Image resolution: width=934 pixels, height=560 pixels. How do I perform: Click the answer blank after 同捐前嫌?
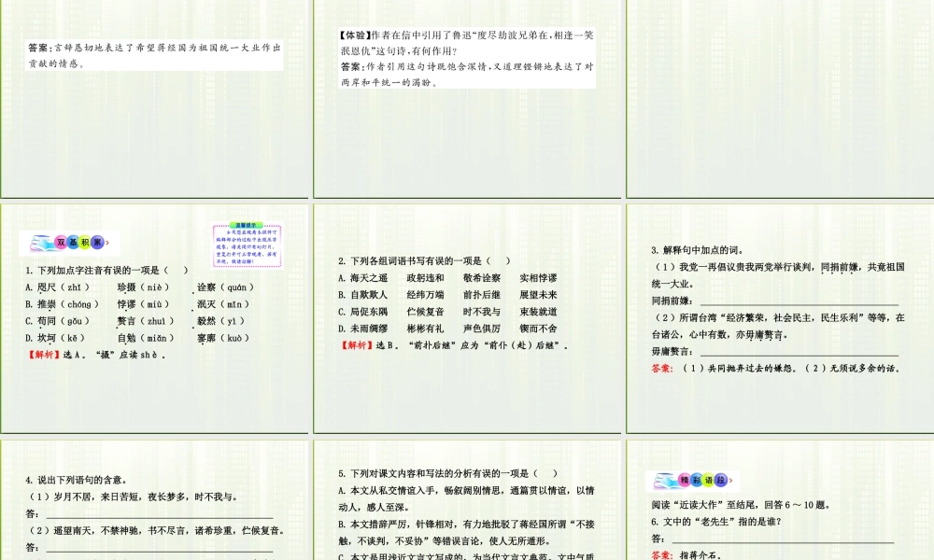coord(800,301)
